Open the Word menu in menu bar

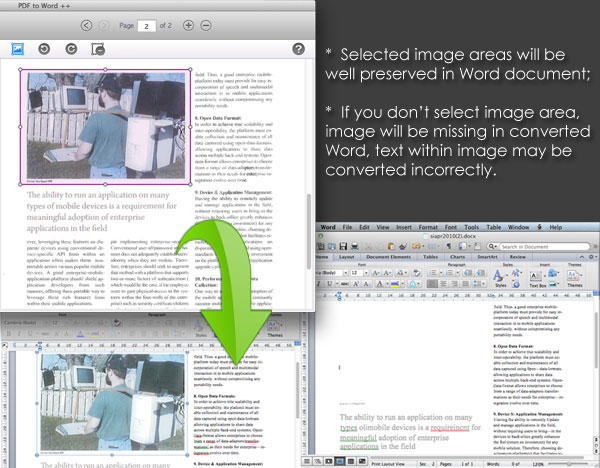coord(328,227)
